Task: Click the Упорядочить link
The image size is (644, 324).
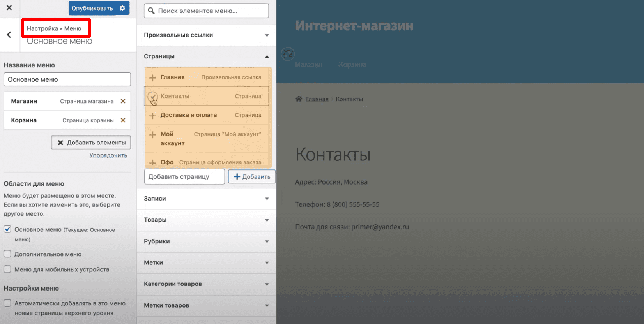Action: point(108,155)
